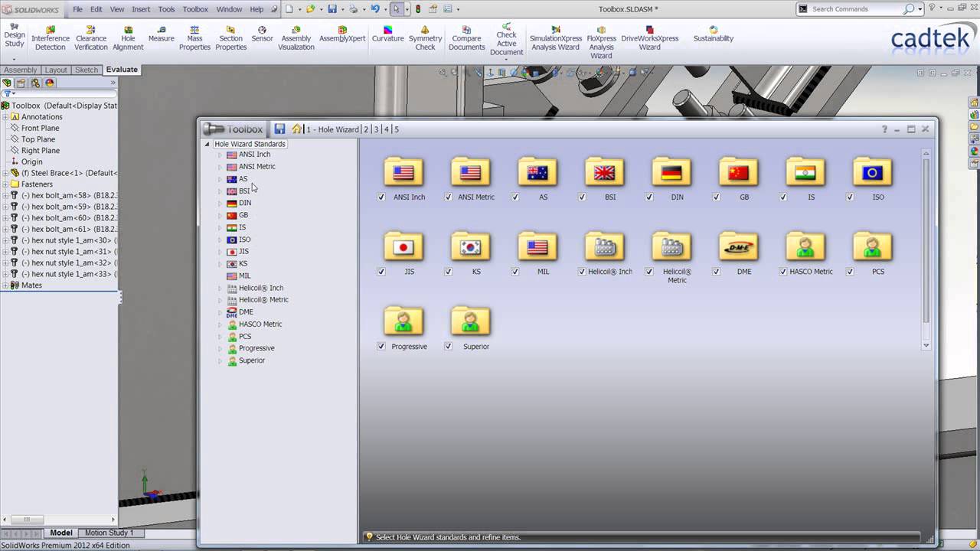Open the DIN folder with the German flag
The image size is (980, 551).
(671, 173)
